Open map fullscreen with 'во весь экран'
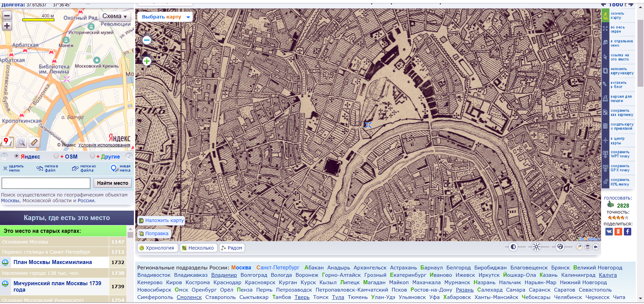Viewport: 644px width, 304px height. click(x=618, y=30)
